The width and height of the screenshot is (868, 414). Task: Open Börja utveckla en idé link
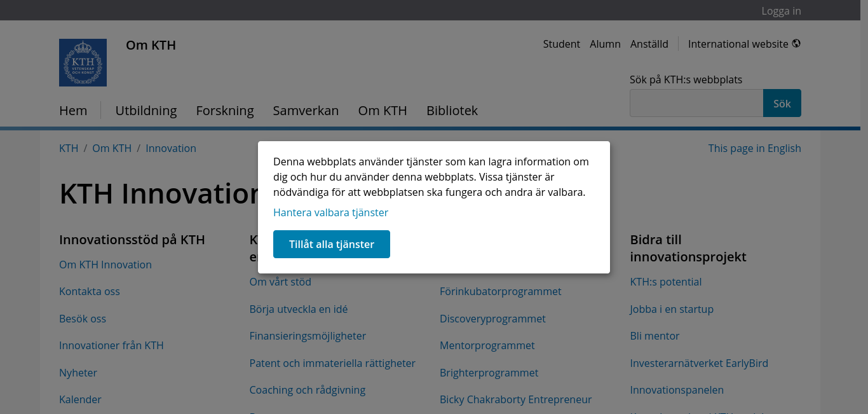click(299, 309)
